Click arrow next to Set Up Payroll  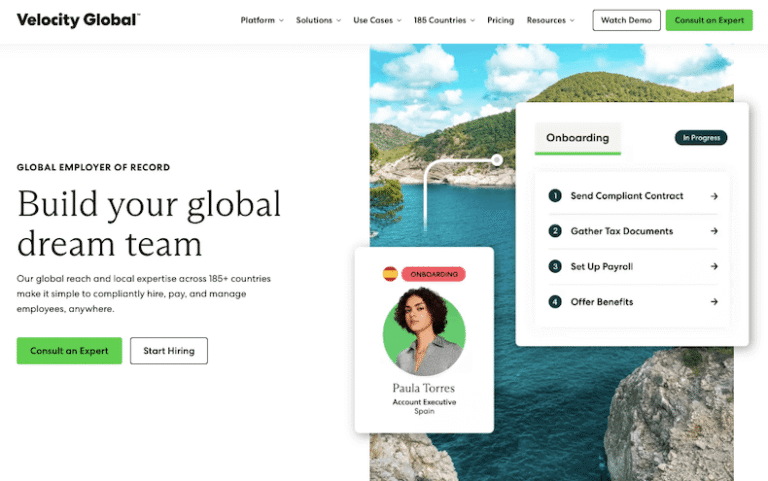[714, 266]
